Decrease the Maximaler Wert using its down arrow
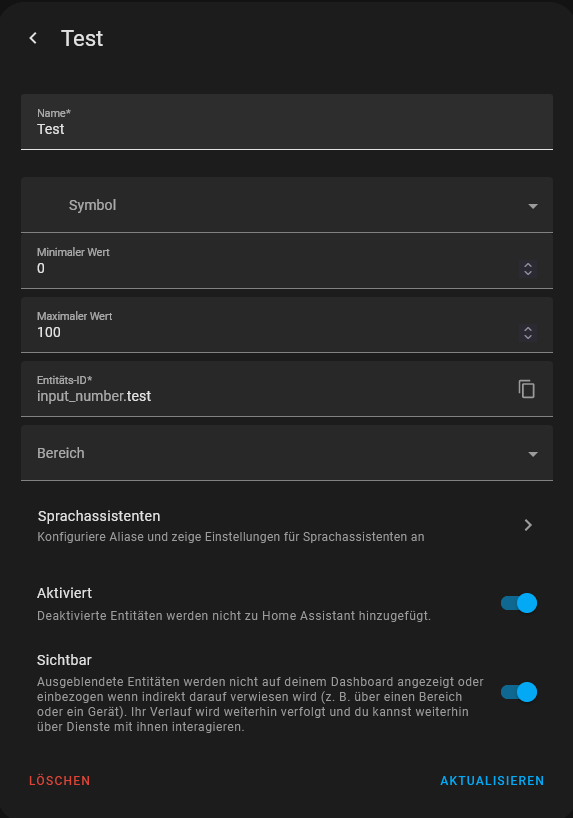This screenshot has width=573, height=818. click(528, 337)
